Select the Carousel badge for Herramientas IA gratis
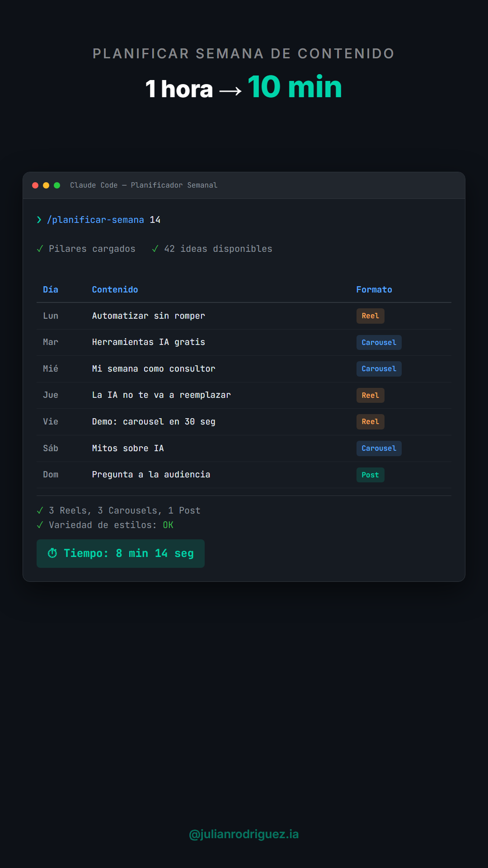 click(x=379, y=343)
